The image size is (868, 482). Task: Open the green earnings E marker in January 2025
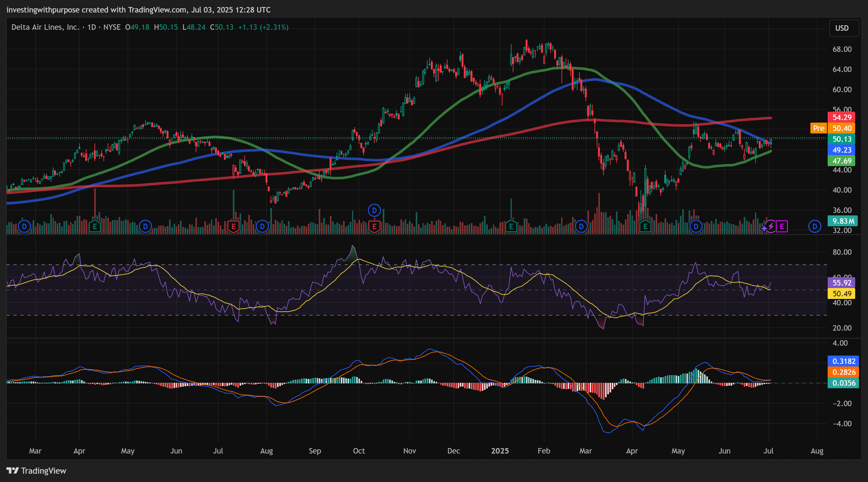[x=511, y=227]
